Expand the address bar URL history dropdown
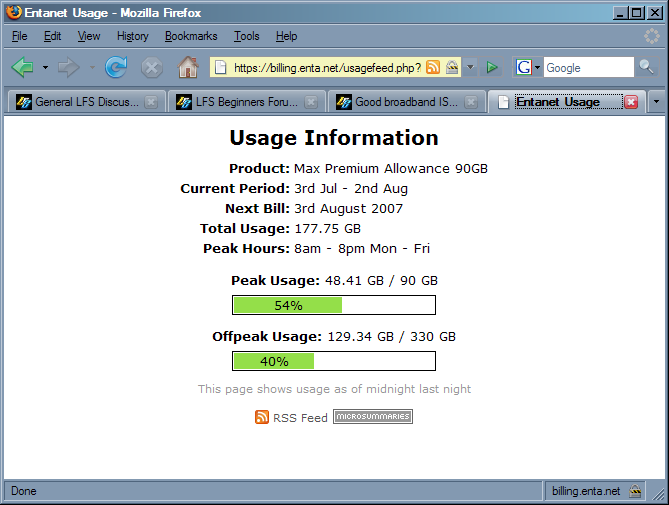This screenshot has width=669, height=505. (x=470, y=67)
